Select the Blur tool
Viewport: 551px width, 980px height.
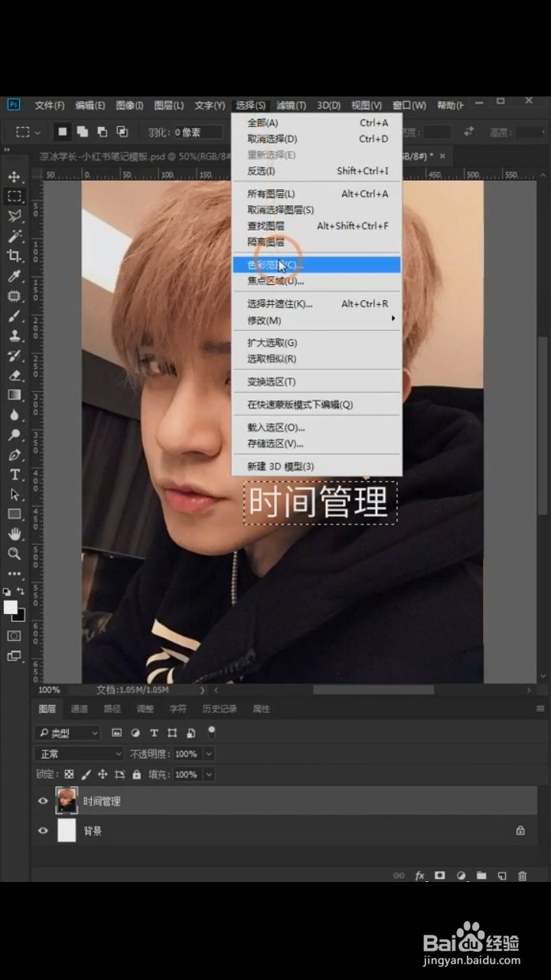15,415
